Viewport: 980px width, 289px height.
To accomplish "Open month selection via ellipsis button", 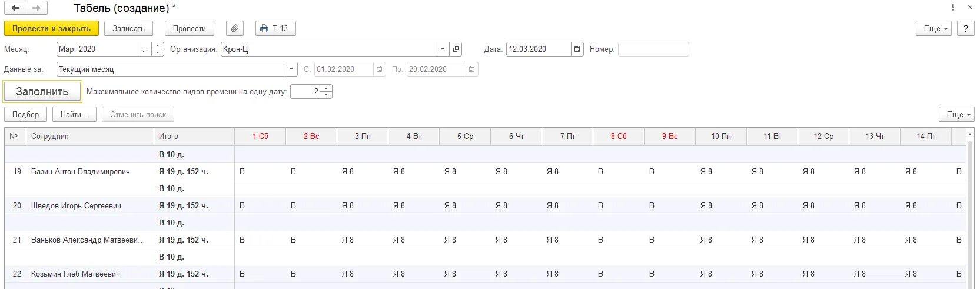I will coord(145,49).
